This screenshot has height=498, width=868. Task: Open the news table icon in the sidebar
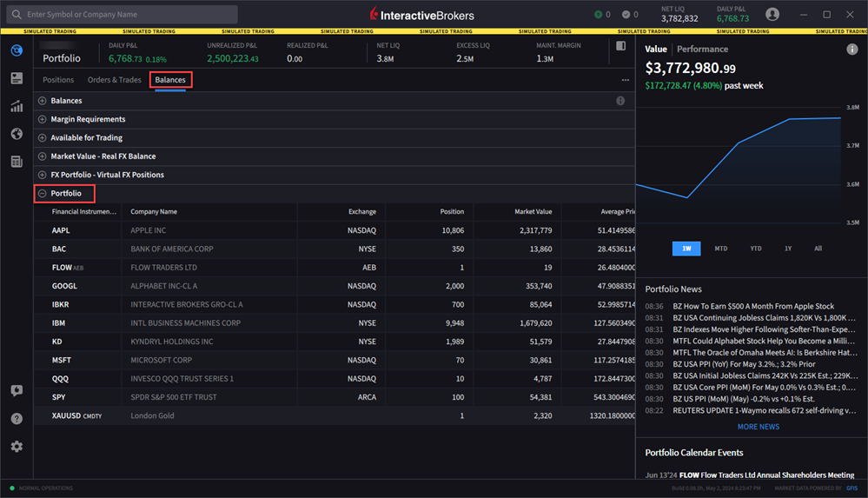click(x=17, y=161)
